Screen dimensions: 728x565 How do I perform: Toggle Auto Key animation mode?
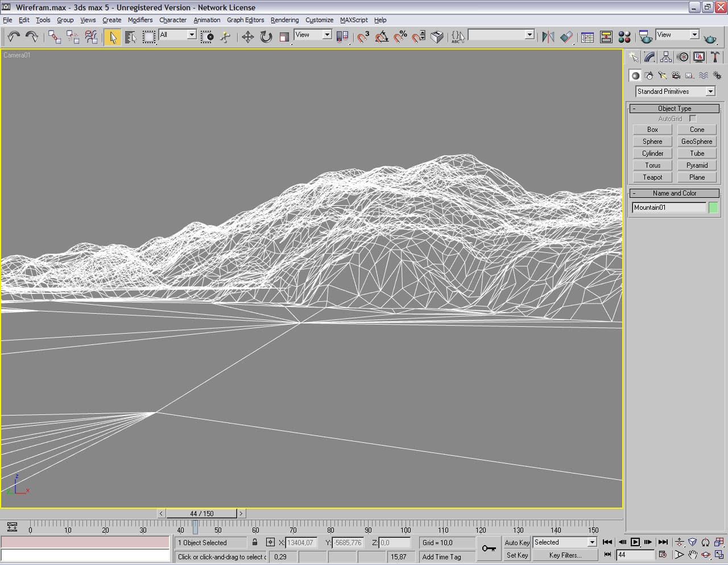(x=516, y=542)
